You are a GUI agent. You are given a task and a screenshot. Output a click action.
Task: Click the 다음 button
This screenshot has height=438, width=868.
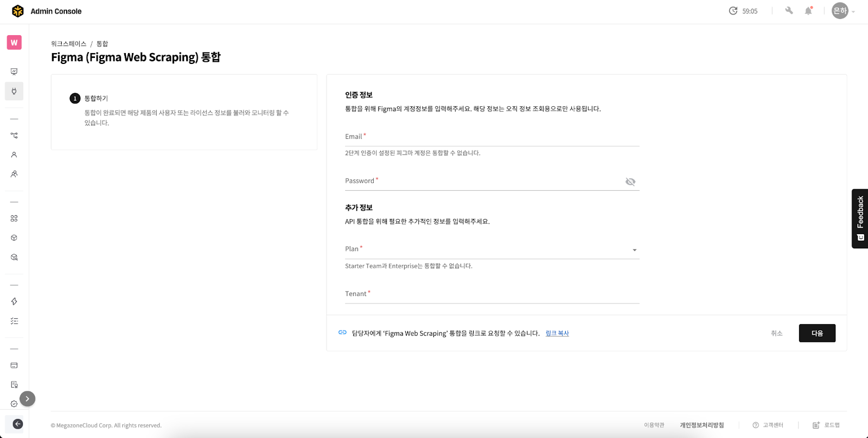click(x=816, y=333)
